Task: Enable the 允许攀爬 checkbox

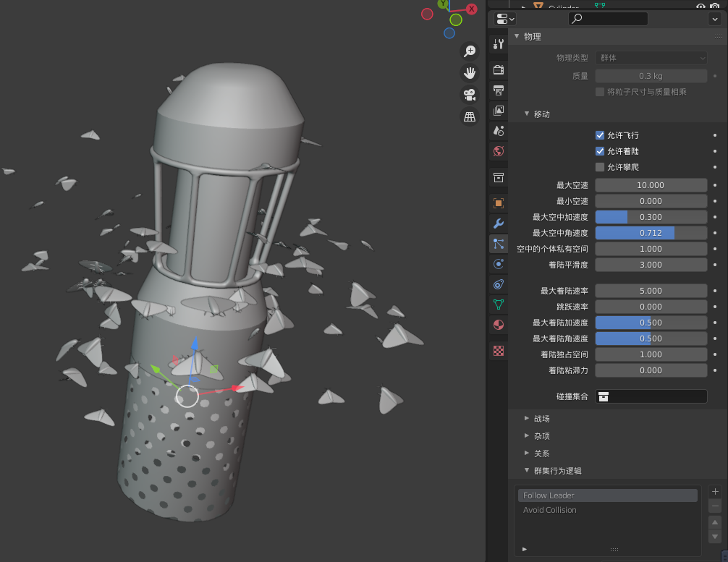Action: pyautogui.click(x=600, y=166)
